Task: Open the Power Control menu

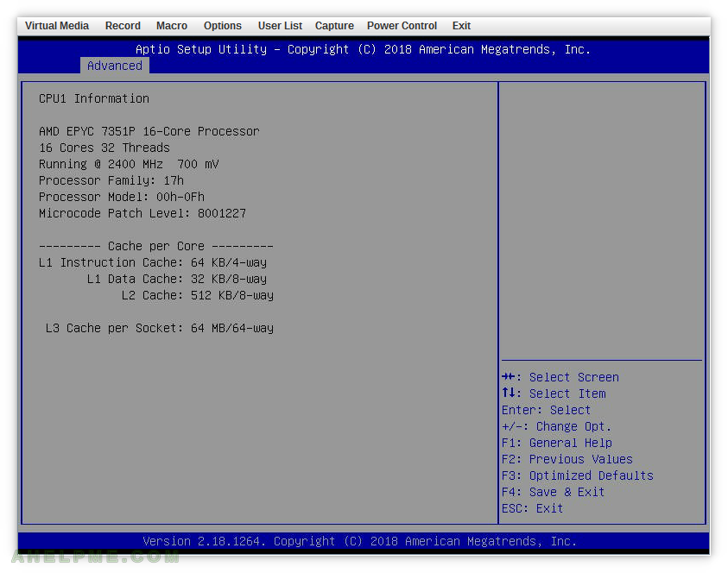Action: 402,26
